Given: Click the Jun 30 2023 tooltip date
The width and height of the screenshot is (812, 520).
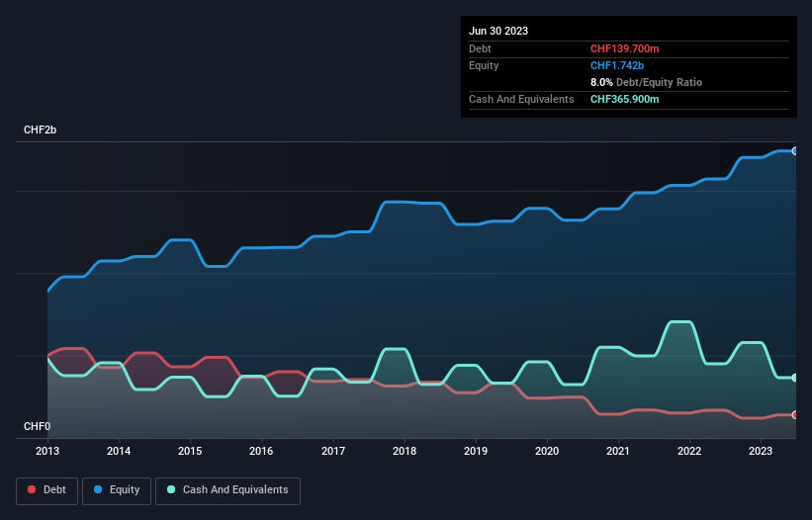Looking at the screenshot, I should tap(498, 31).
